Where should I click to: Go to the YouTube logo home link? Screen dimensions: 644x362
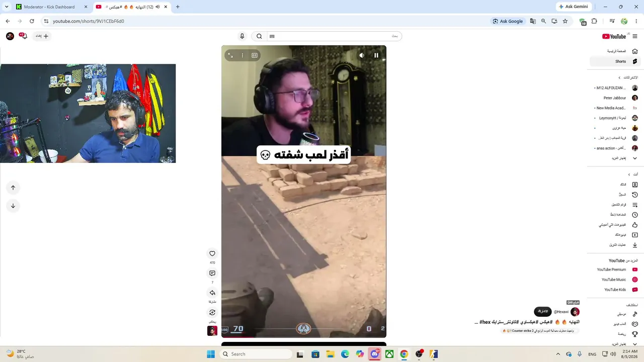614,36
